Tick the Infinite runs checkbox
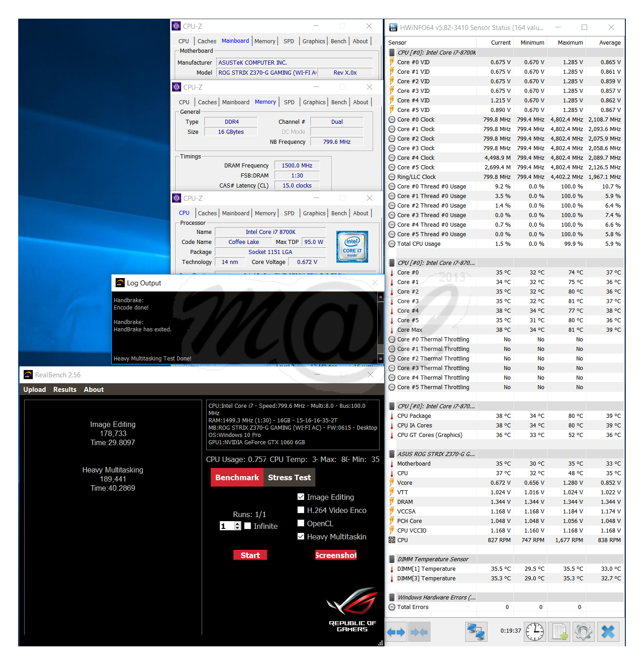The height and width of the screenshot is (665, 644). 248,526
